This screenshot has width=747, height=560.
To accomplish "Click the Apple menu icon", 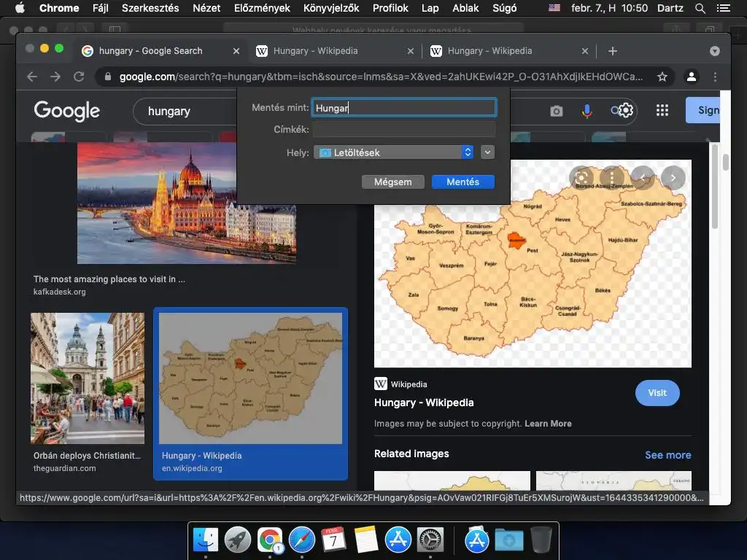I will point(20,7).
